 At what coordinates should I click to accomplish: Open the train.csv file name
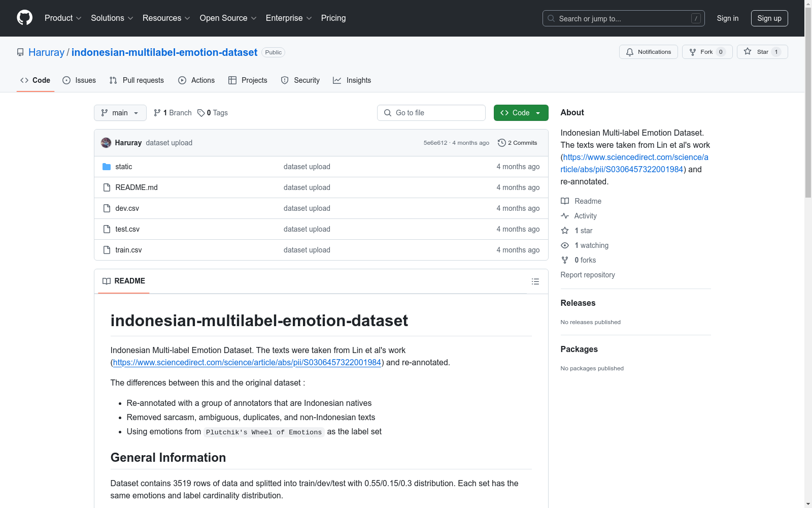point(129,250)
